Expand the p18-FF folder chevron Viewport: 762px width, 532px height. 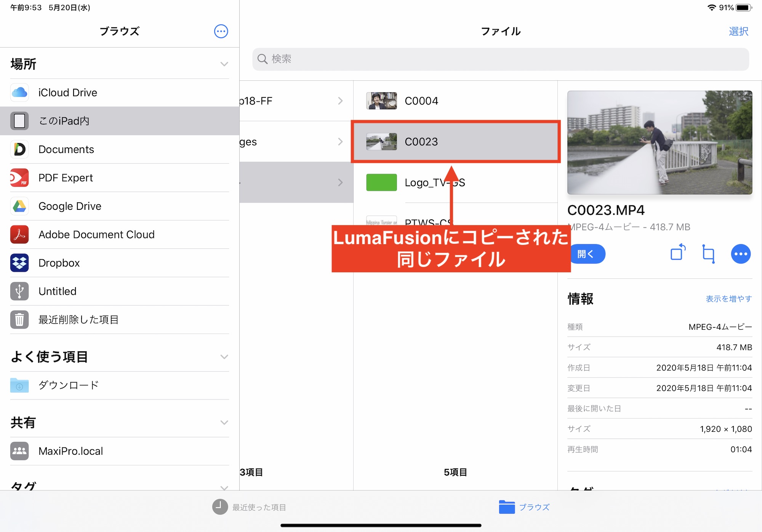pos(340,101)
